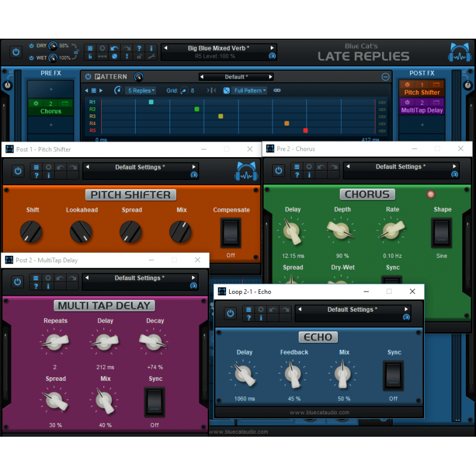Power off the Pitch Shifter plugin
The image size is (476, 476).
point(18,170)
